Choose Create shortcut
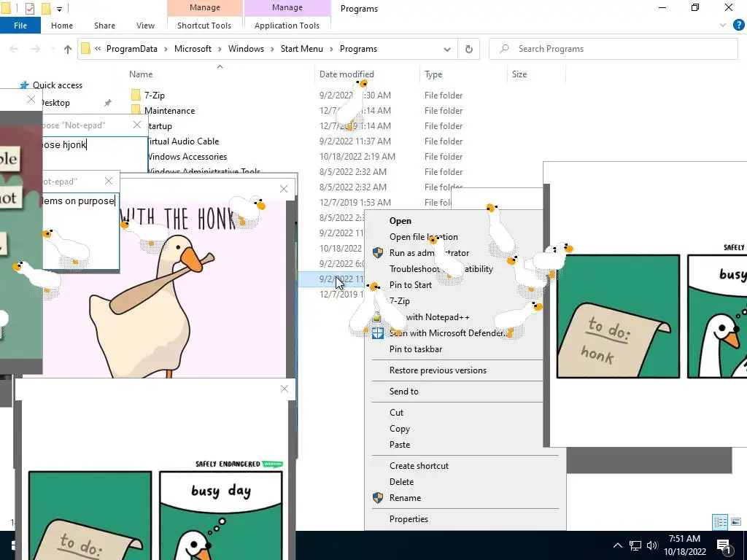Screen dimensions: 747x560 (419, 466)
